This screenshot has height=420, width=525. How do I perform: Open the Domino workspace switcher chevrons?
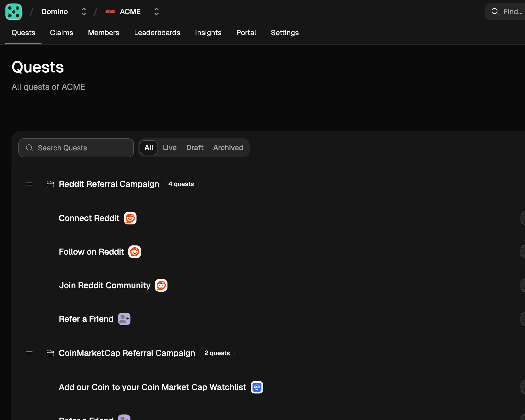[83, 12]
